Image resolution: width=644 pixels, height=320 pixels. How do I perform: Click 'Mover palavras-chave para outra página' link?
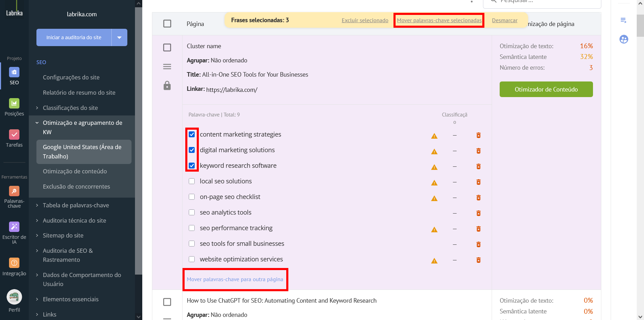[235, 279]
